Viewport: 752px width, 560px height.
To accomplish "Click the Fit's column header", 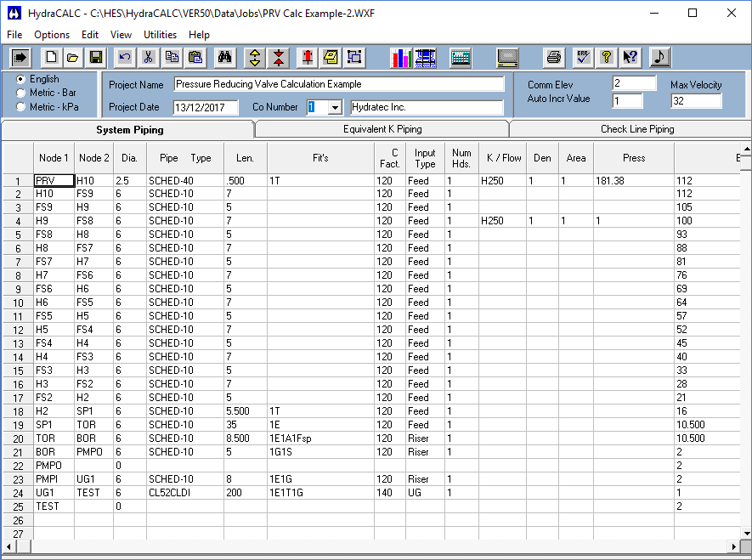I will click(x=320, y=158).
